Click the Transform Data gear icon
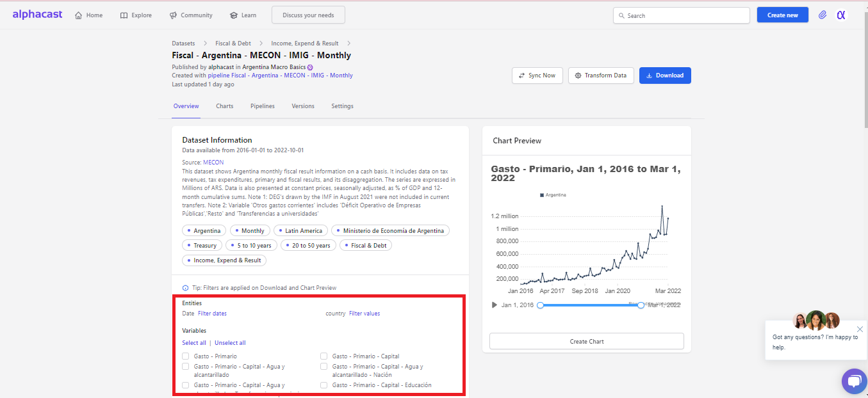The height and width of the screenshot is (398, 868). coord(578,75)
